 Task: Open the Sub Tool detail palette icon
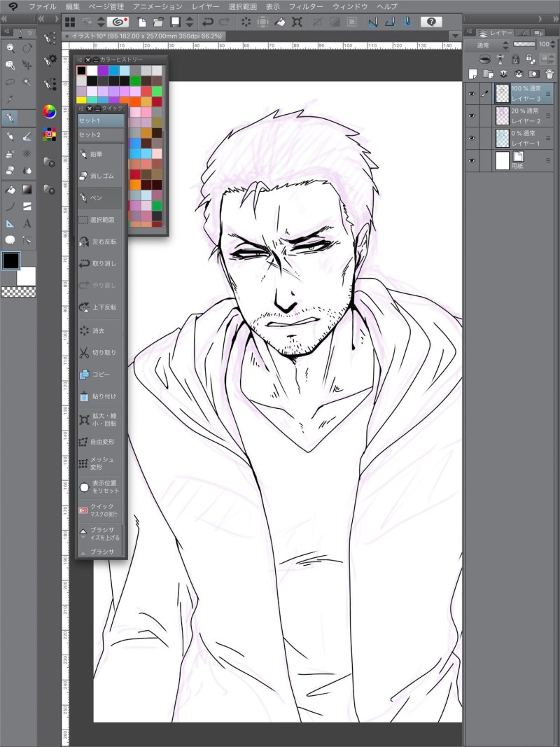50,60
